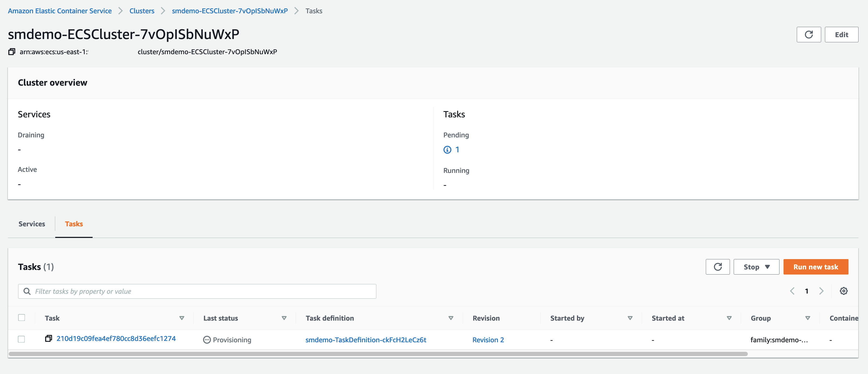Image resolution: width=868 pixels, height=374 pixels.
Task: Copy task ID 210d19c09fea4ef780cc8d36eefc1274
Action: tap(48, 338)
